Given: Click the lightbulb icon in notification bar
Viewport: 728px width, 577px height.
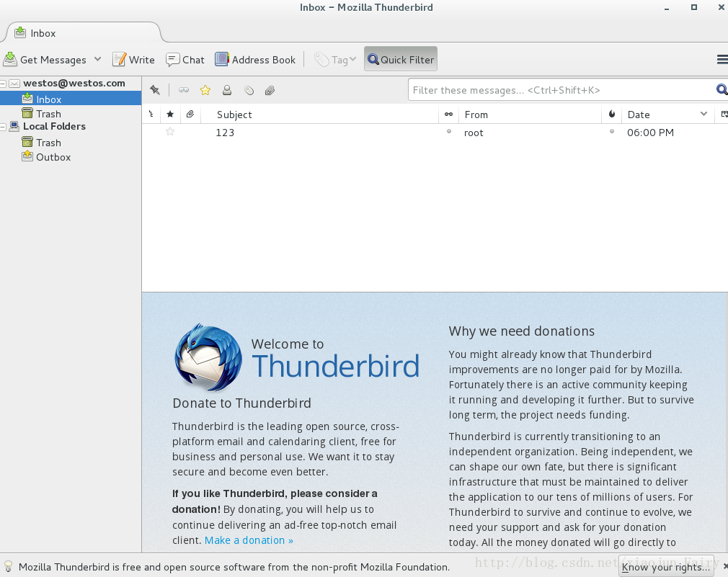Looking at the screenshot, I should [x=8, y=566].
